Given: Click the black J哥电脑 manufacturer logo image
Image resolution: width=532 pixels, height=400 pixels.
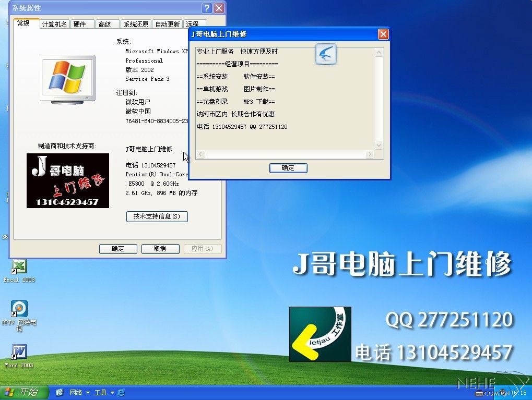Looking at the screenshot, I should coord(68,180).
